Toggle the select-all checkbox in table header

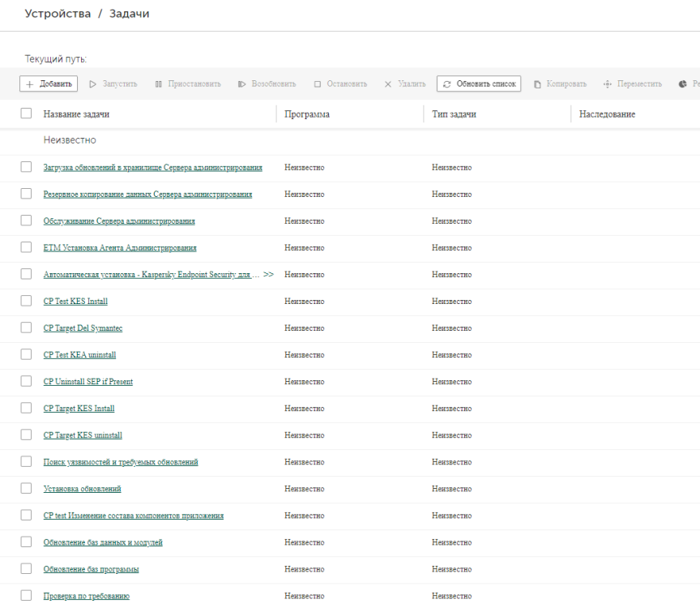click(23, 113)
